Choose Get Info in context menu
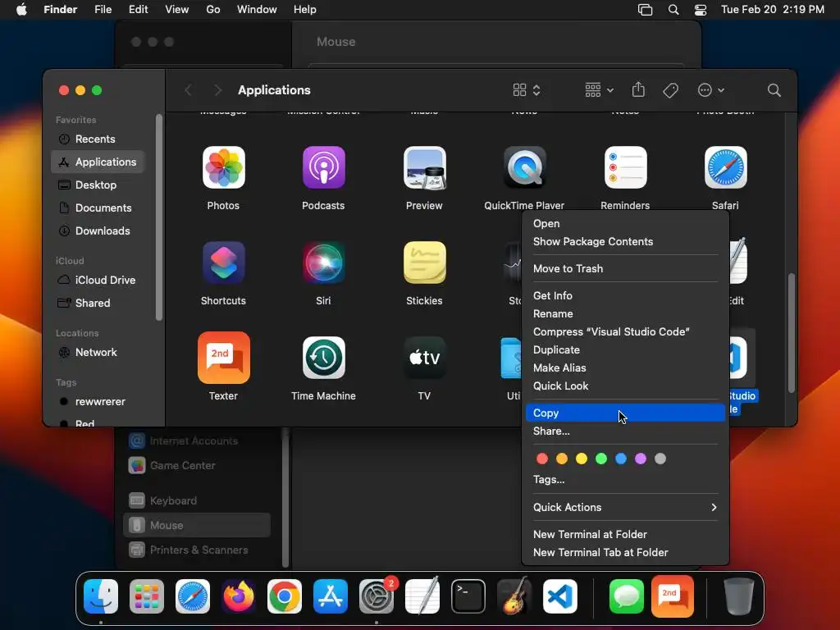Viewport: 840px width, 630px height. pos(625,295)
